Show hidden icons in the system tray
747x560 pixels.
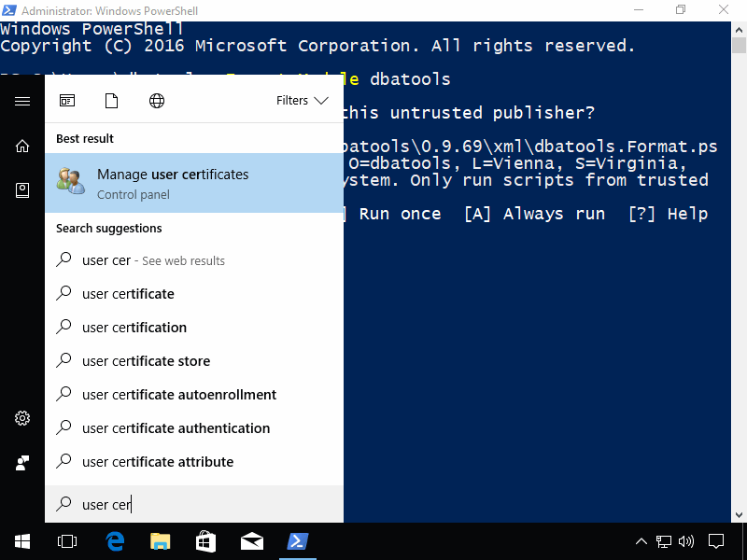pos(641,541)
